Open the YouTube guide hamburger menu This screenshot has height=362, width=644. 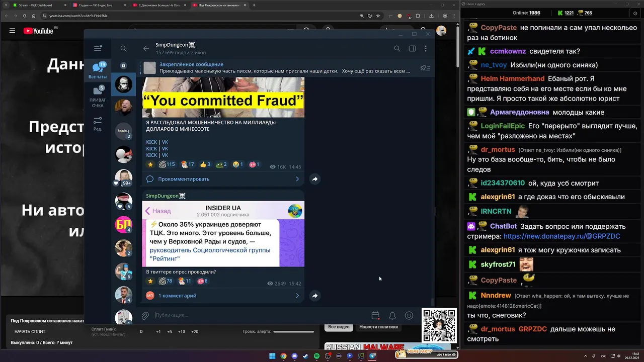(x=12, y=31)
